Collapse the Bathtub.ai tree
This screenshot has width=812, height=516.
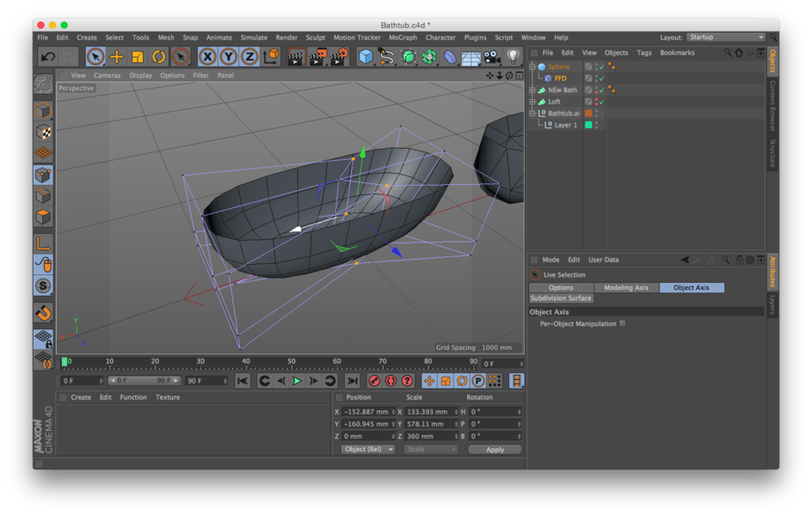click(x=532, y=114)
